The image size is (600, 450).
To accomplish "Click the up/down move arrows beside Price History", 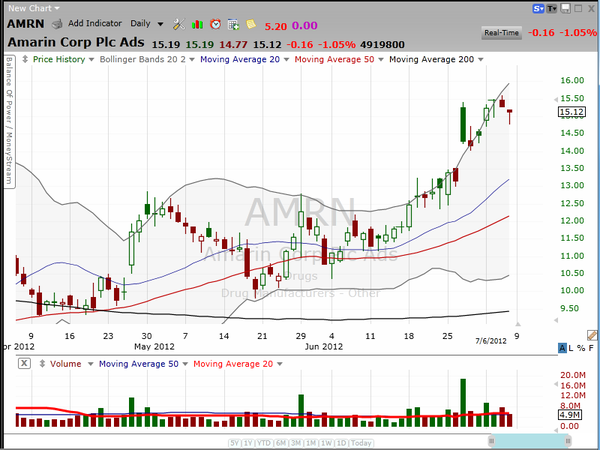I will [x=25, y=59].
